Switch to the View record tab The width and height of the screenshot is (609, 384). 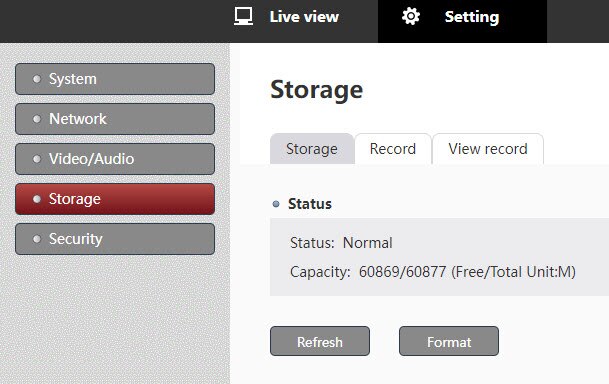coord(488,149)
